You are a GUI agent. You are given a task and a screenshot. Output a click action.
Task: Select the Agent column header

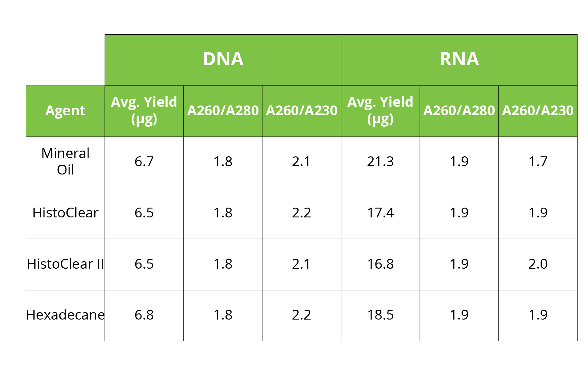[65, 111]
